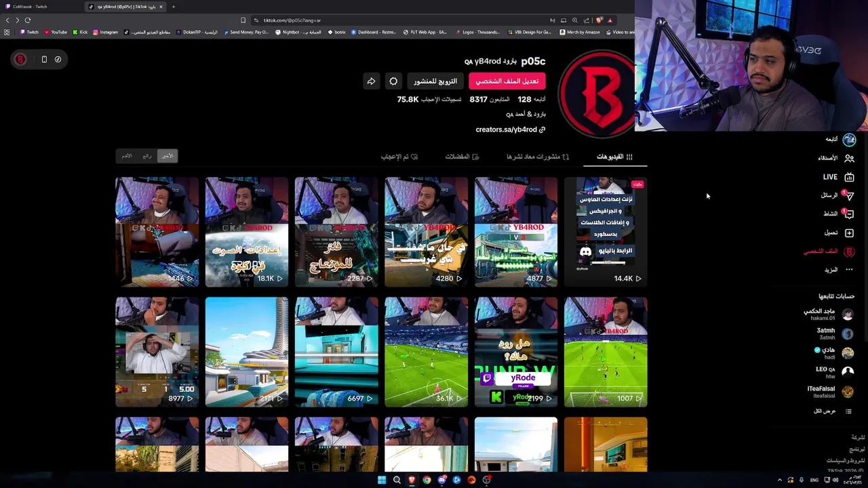Open Chrome from the taskbar
Image resolution: width=868 pixels, height=488 pixels.
click(x=427, y=480)
